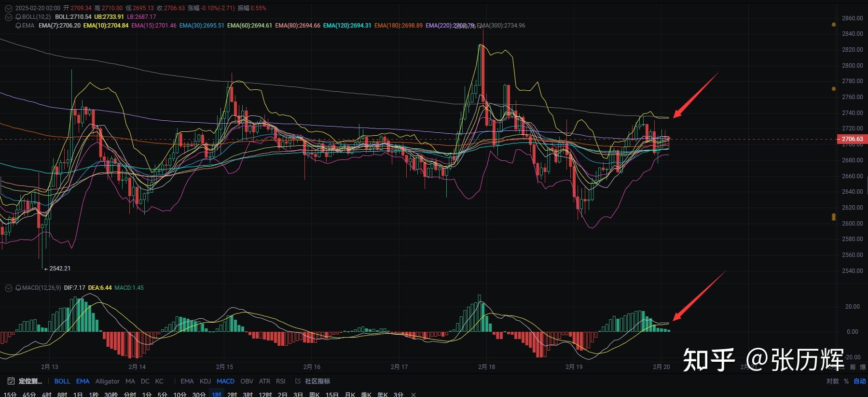Click EMA(60):2694.61 legend value
The width and height of the screenshot is (868, 397).
pos(249,26)
